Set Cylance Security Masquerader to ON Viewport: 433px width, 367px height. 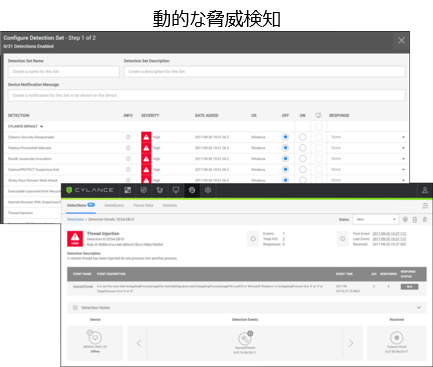[x=303, y=137]
